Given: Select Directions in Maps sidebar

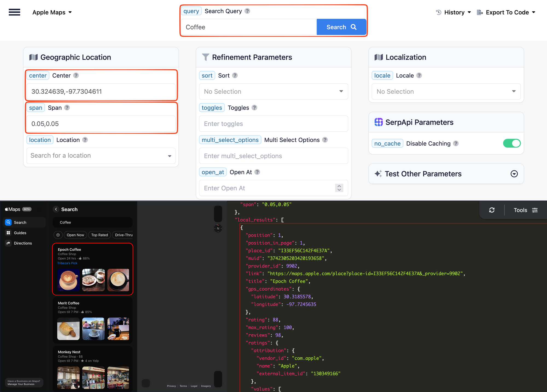Looking at the screenshot, I should [24, 243].
